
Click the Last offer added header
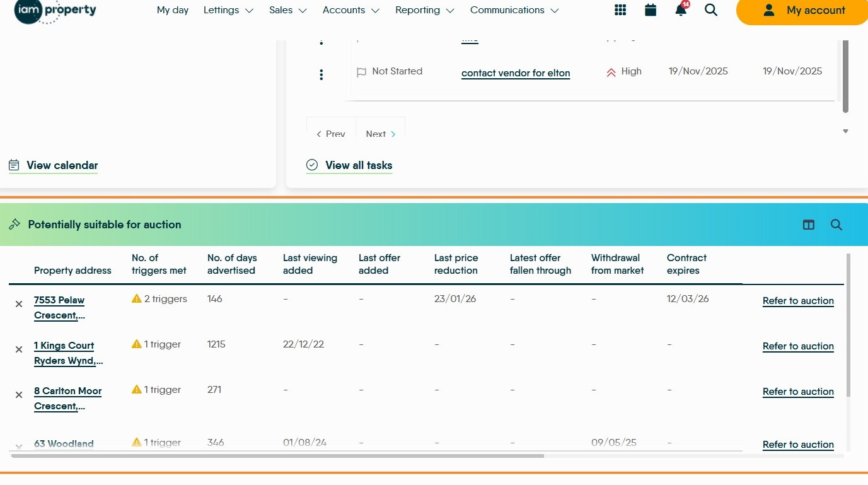(379, 264)
